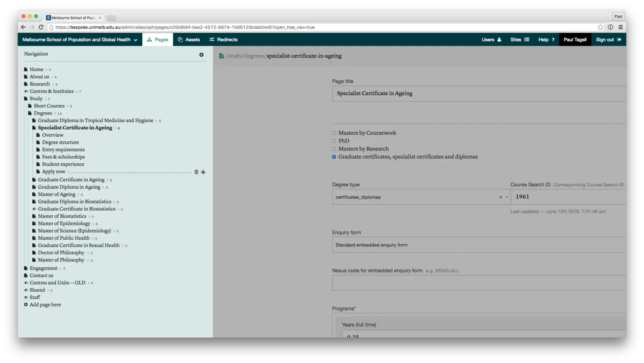This screenshot has width=644, height=363.
Task: Switch to the Pages tab
Action: [158, 40]
